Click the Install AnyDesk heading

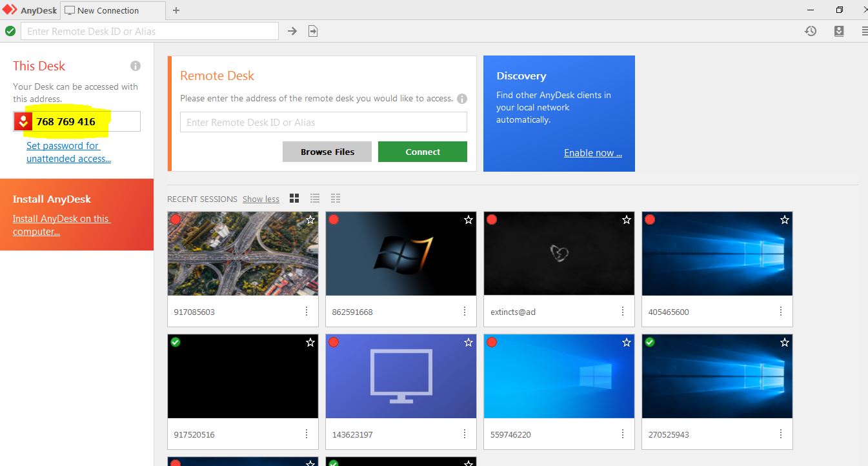(x=52, y=199)
